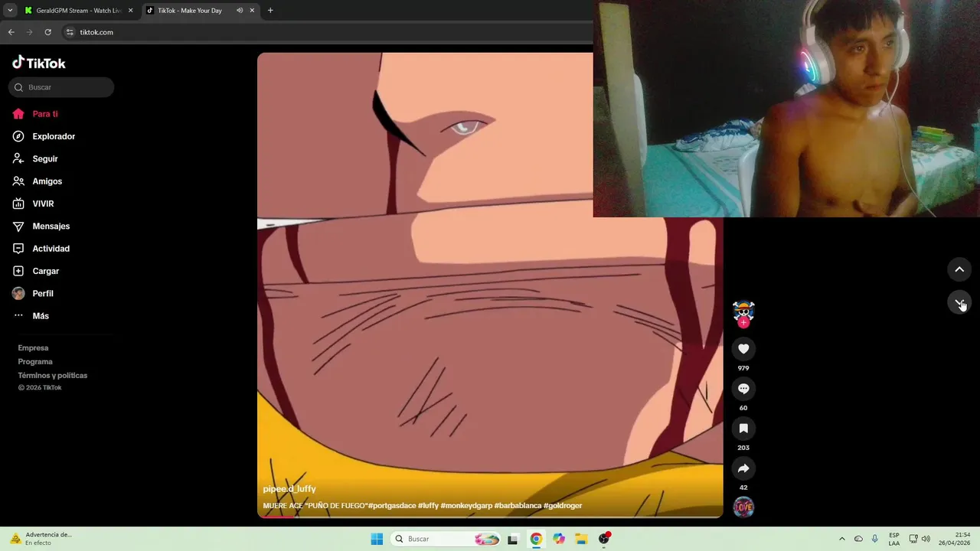Like the video with heart icon
The width and height of the screenshot is (980, 551).
pos(743,349)
